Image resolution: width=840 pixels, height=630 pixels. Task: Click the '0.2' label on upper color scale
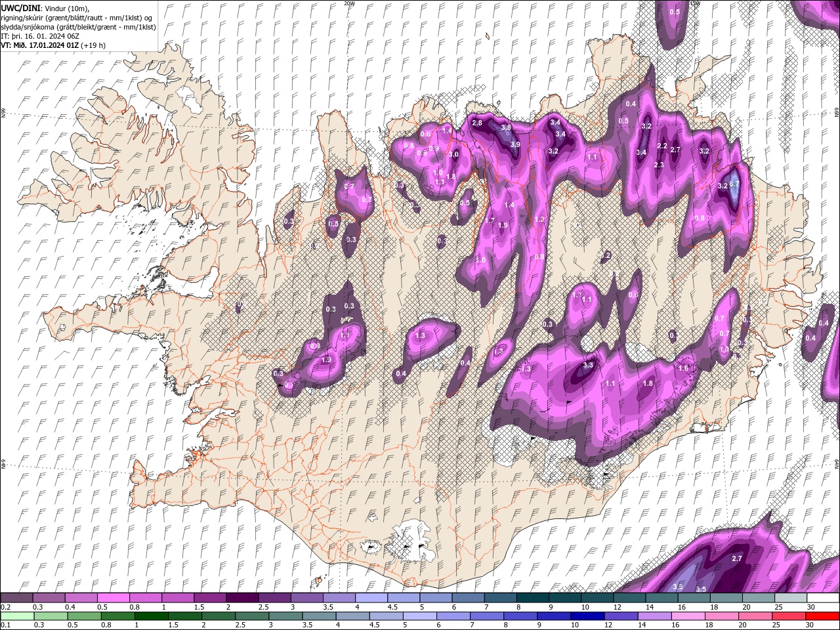tap(6, 607)
